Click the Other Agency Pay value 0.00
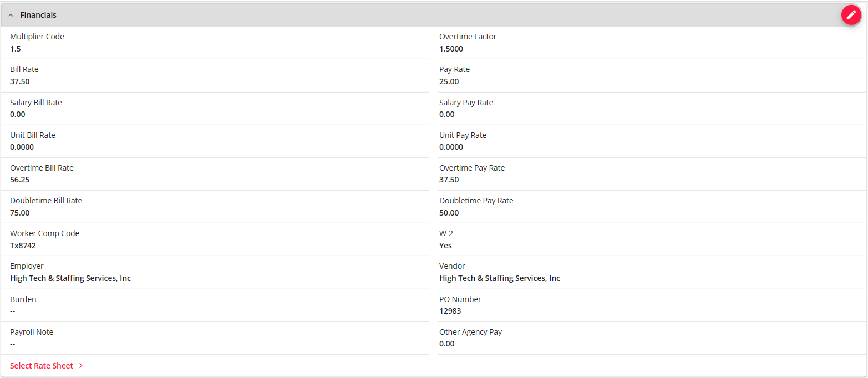Image resolution: width=868 pixels, height=378 pixels. click(446, 344)
